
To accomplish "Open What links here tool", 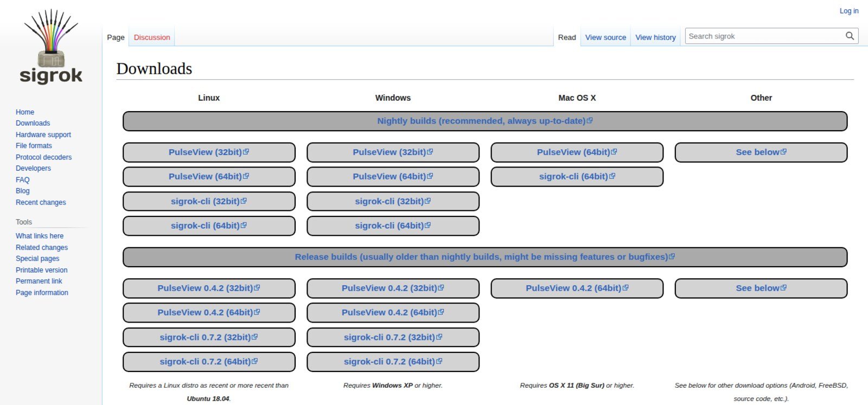I will click(x=40, y=236).
